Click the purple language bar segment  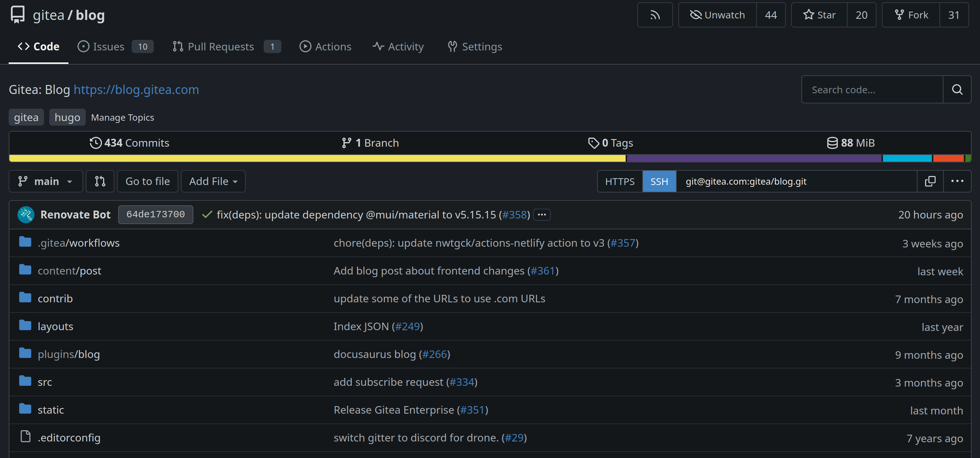click(754, 158)
